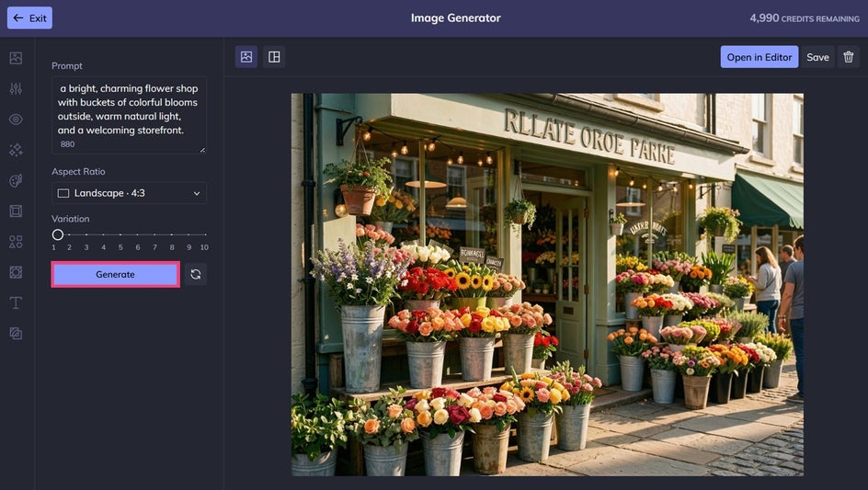Open the Graphics shapes icon
Viewport: 868px width, 490px height.
point(16,242)
